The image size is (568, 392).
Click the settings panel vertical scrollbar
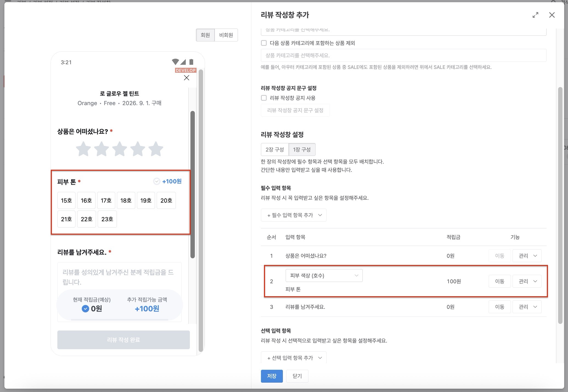[x=560, y=206]
